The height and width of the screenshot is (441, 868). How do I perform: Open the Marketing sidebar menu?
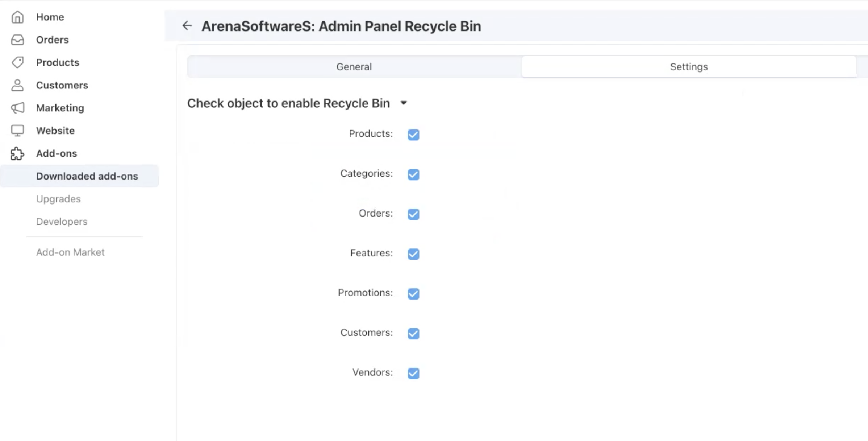(60, 108)
